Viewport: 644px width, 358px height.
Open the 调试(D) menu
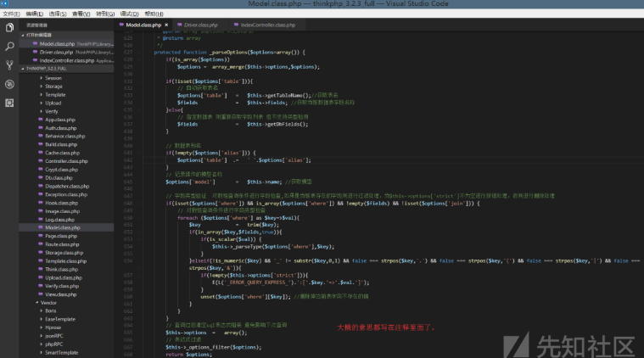point(129,14)
